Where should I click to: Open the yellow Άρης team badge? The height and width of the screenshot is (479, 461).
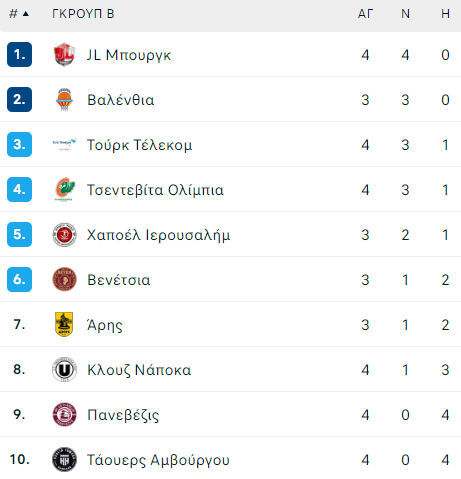(64, 324)
